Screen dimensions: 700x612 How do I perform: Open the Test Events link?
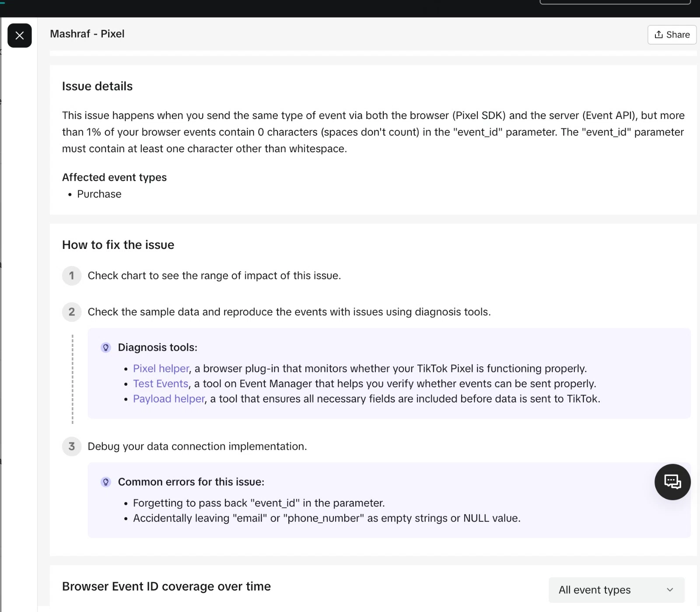tap(161, 384)
